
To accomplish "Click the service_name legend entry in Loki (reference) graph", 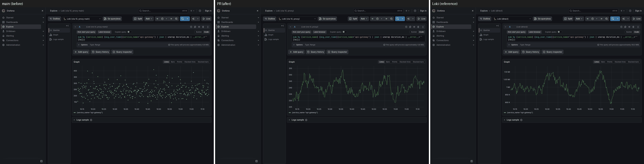I will pyautogui.click(x=520, y=113).
